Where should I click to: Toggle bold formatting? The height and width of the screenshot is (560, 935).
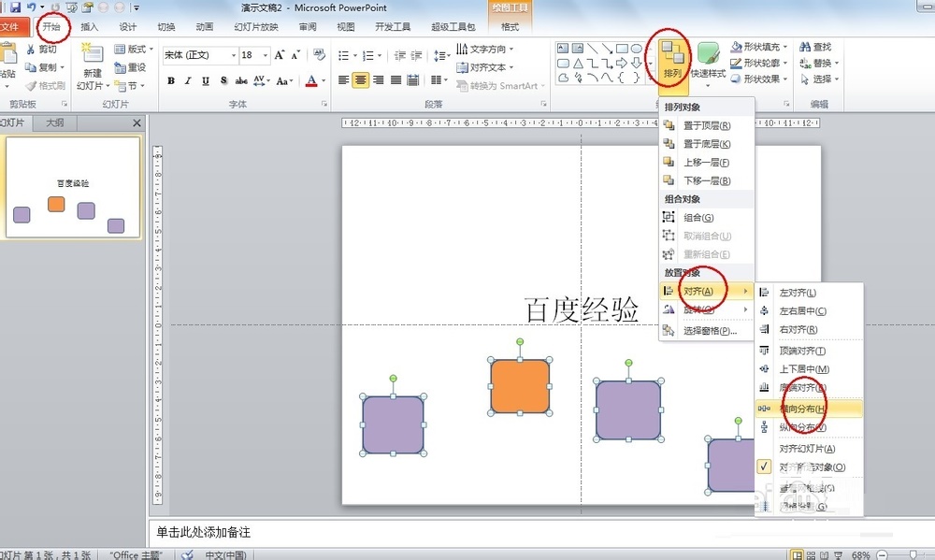coord(169,81)
